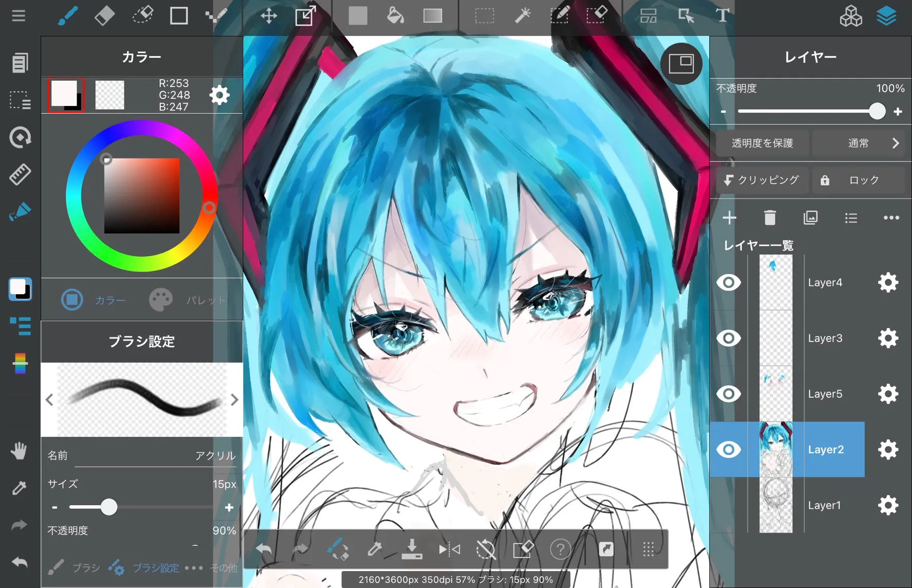The height and width of the screenshot is (588, 912).
Task: Undo with bottom toolbar arrow
Action: pos(263,549)
